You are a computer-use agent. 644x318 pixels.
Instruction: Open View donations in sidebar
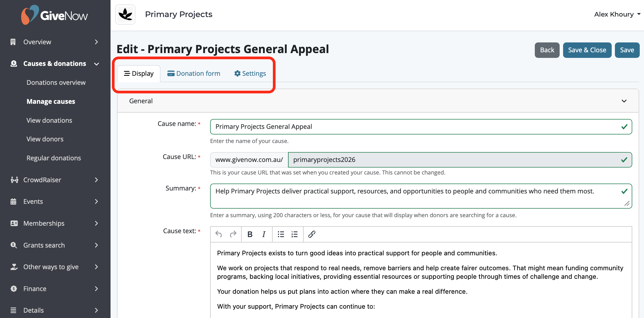tap(49, 120)
